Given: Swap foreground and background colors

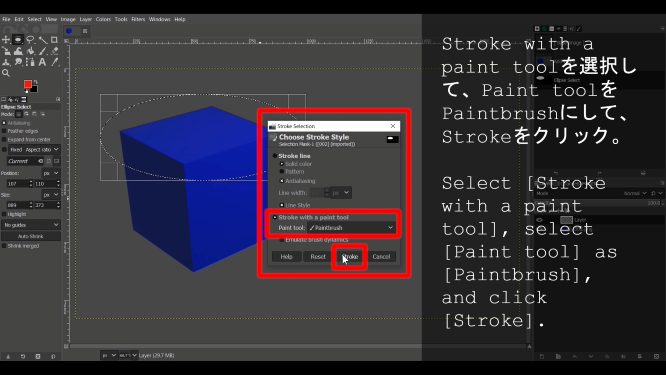Looking at the screenshot, I should 36,82.
